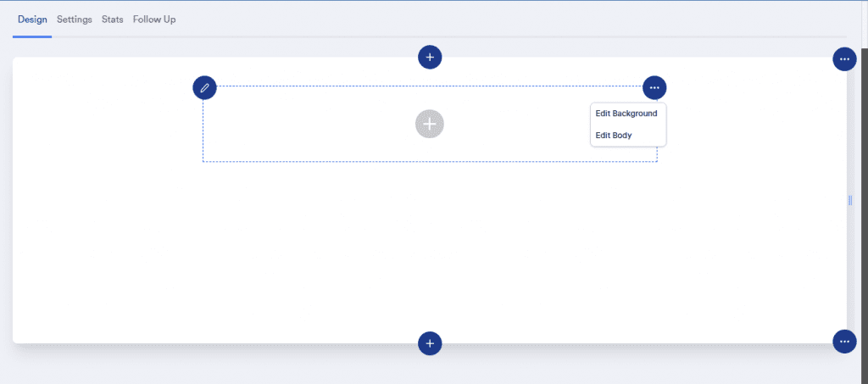Click the blue underline beneath the Design tab
This screenshot has width=868, height=384.
pos(32,36)
